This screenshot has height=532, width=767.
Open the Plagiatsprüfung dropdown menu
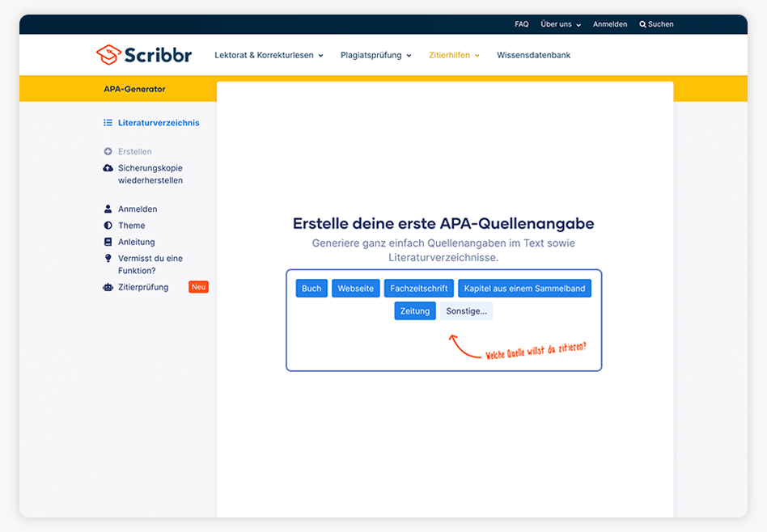(x=375, y=56)
